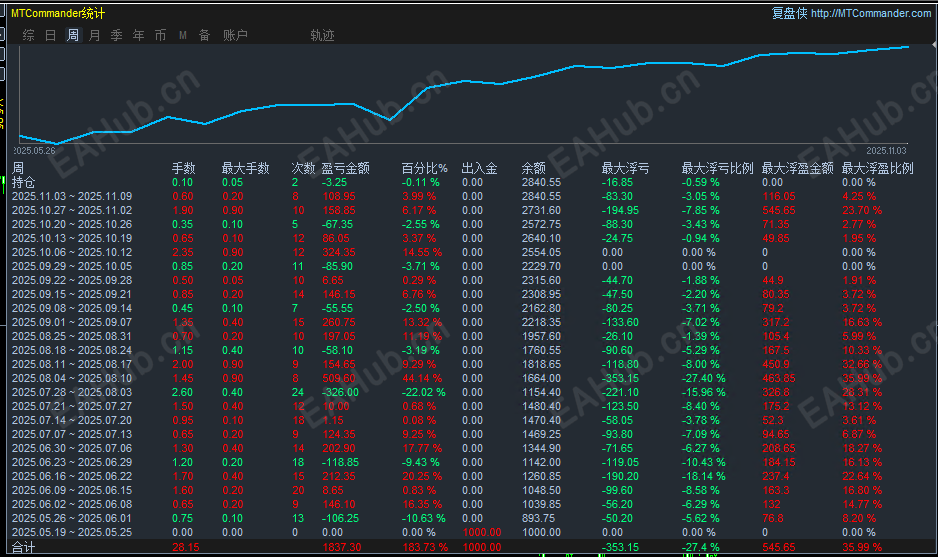Click the 183.73 % total percentage value
This screenshot has height=557, width=938.
[425, 547]
